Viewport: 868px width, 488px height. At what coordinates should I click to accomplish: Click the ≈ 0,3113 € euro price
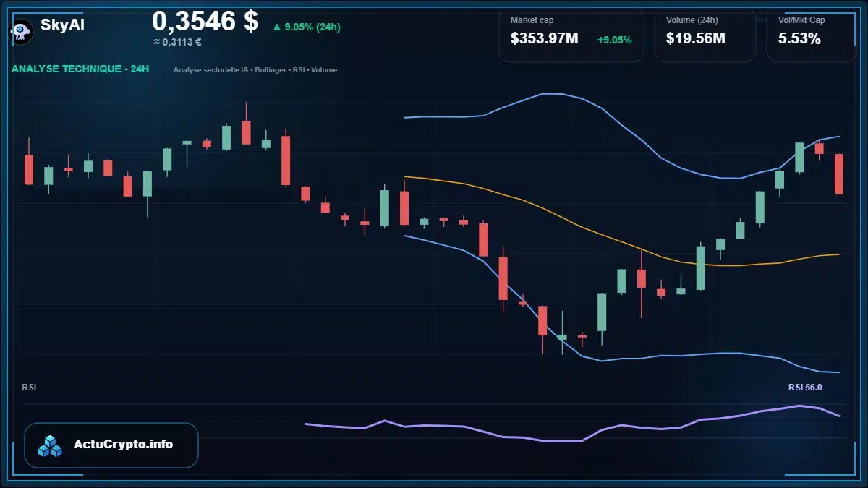[177, 42]
